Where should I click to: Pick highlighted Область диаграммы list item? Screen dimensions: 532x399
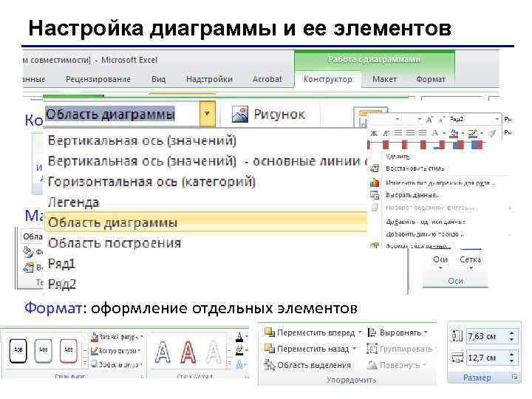point(206,222)
